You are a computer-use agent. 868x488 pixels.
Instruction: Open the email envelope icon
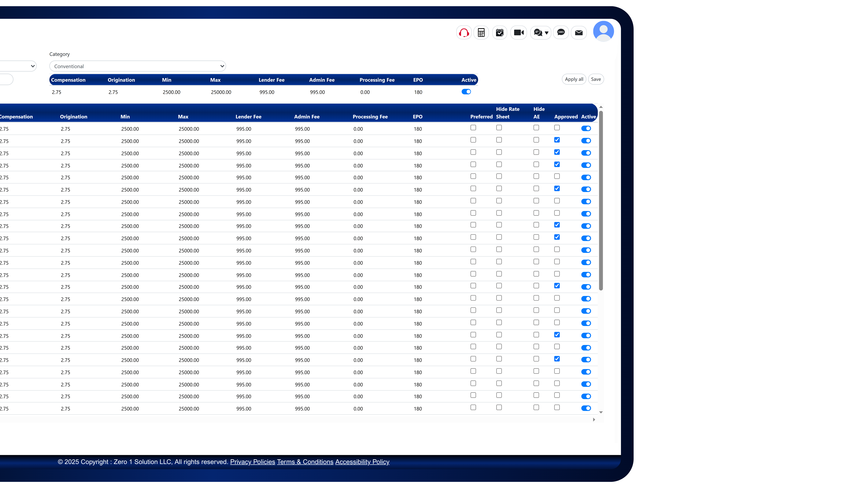point(579,33)
